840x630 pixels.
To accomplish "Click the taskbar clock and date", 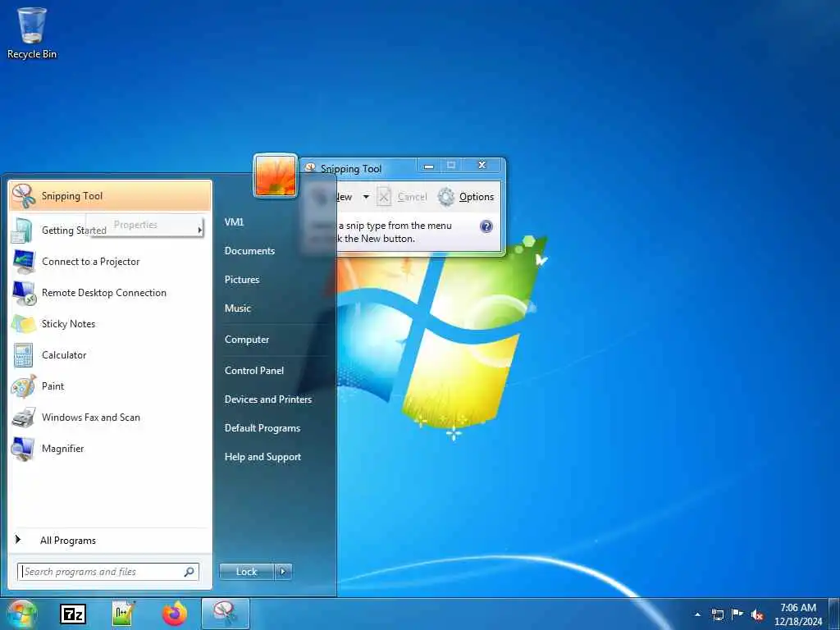I will coord(797,614).
